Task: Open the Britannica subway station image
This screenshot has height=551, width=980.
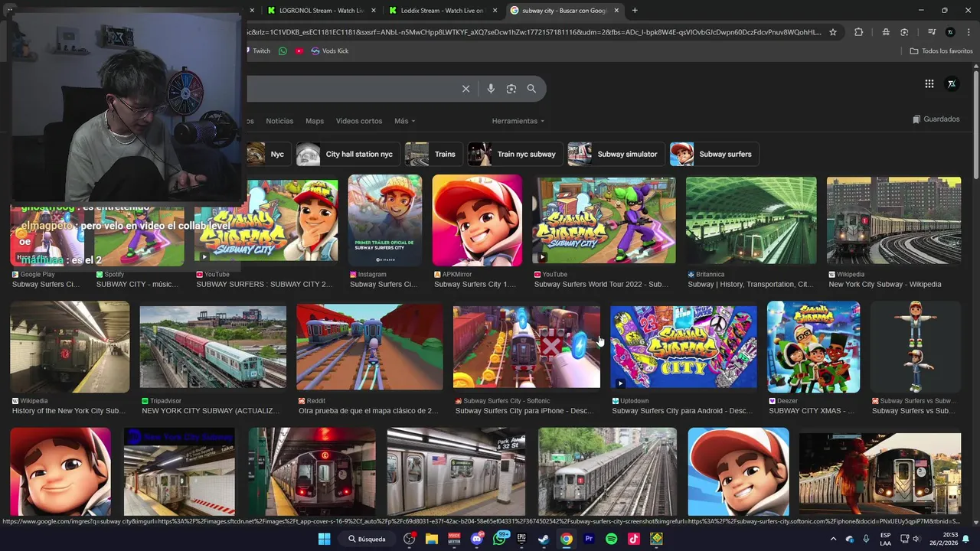Action: click(751, 220)
